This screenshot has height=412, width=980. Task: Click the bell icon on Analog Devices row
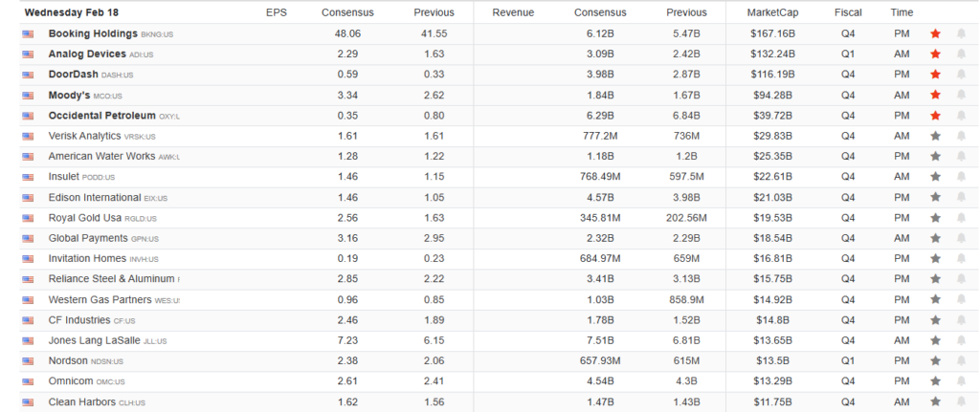pyautogui.click(x=961, y=54)
